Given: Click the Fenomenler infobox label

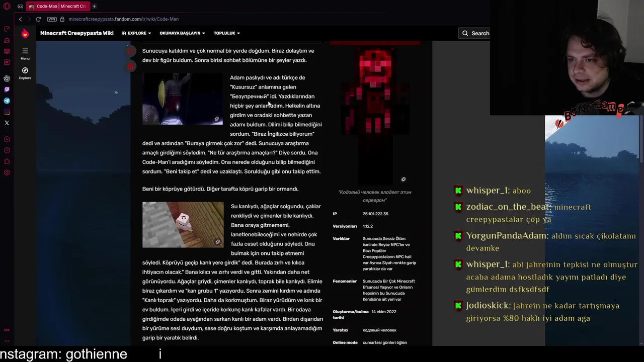Looking at the screenshot, I should point(345,282).
